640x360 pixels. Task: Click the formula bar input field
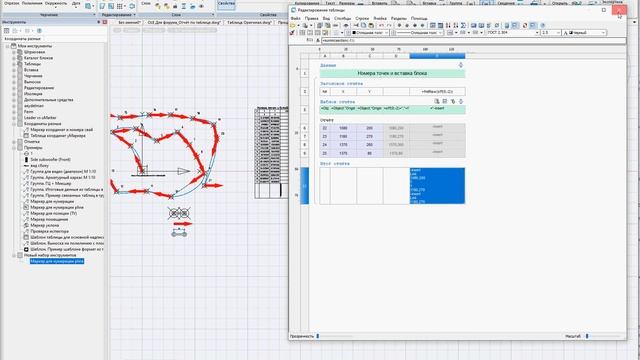(x=473, y=40)
